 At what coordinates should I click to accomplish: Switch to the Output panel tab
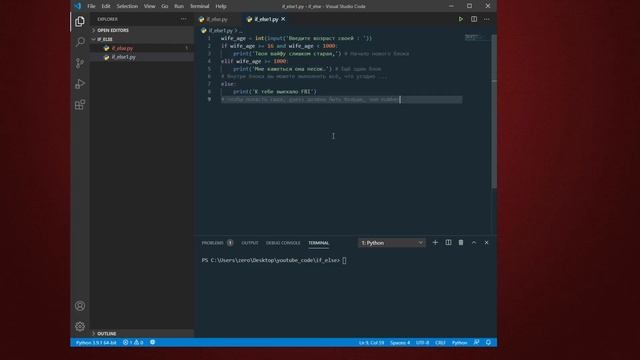pos(250,243)
